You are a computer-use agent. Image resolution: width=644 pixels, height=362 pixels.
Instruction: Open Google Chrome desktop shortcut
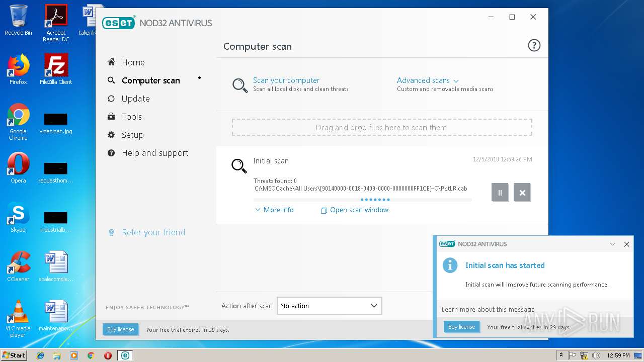coord(18,122)
